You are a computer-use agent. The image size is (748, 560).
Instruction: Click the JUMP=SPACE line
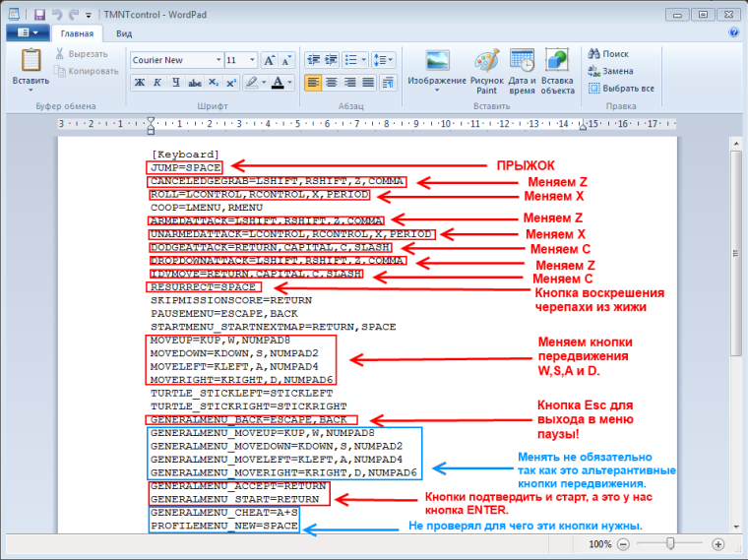[x=186, y=168]
